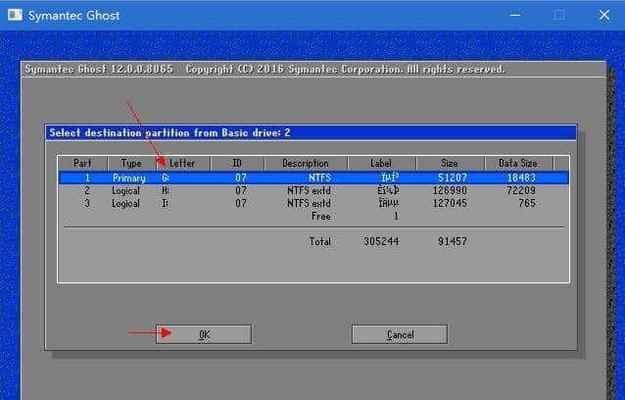Maximize the Symantec Ghost window
625x400 pixels.
[559, 15]
